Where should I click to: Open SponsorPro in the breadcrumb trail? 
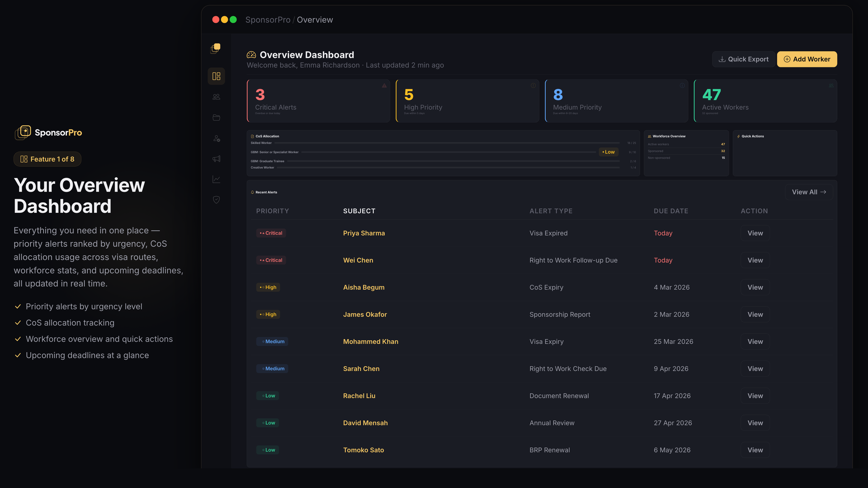(x=268, y=20)
